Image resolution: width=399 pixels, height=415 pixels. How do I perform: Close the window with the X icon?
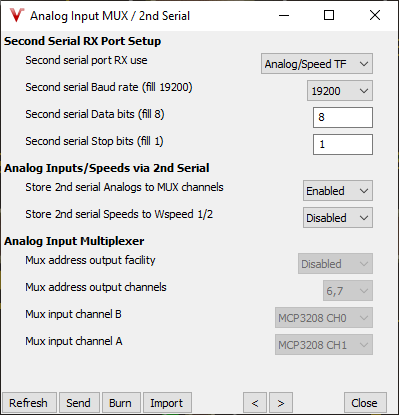[x=375, y=15]
